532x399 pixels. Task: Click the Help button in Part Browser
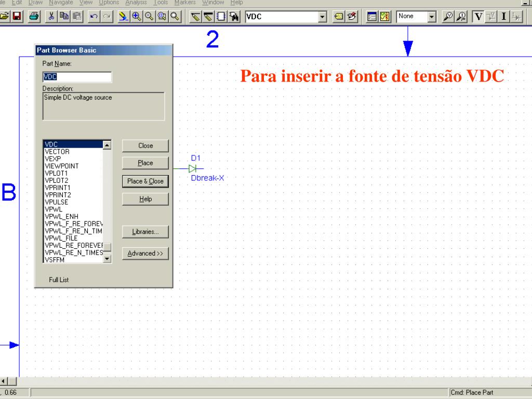145,199
